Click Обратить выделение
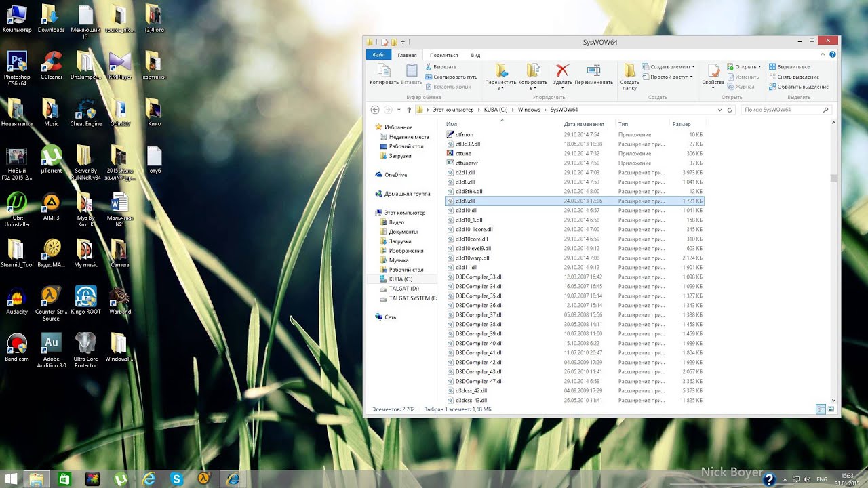This screenshot has width=868, height=488. pos(798,87)
